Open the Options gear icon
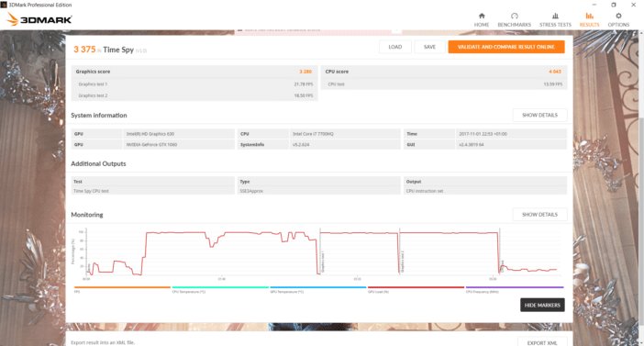 coord(618,16)
